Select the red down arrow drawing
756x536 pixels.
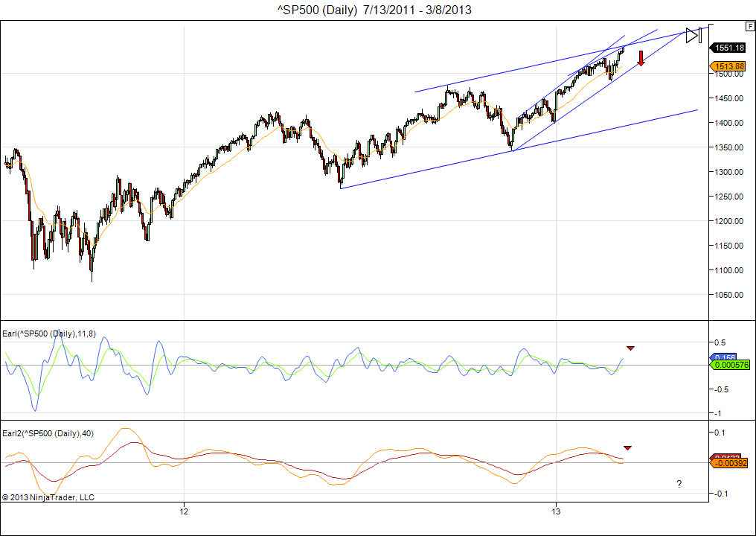[641, 58]
